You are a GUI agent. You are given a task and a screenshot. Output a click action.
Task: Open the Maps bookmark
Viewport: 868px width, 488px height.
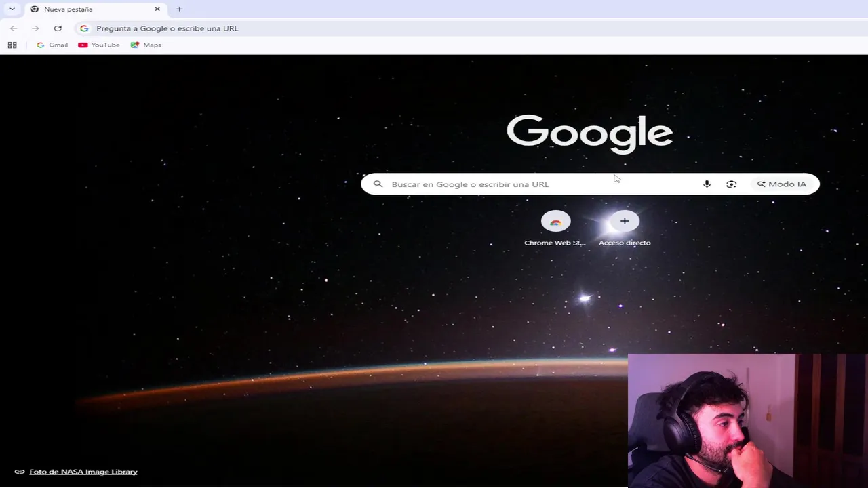coord(146,45)
